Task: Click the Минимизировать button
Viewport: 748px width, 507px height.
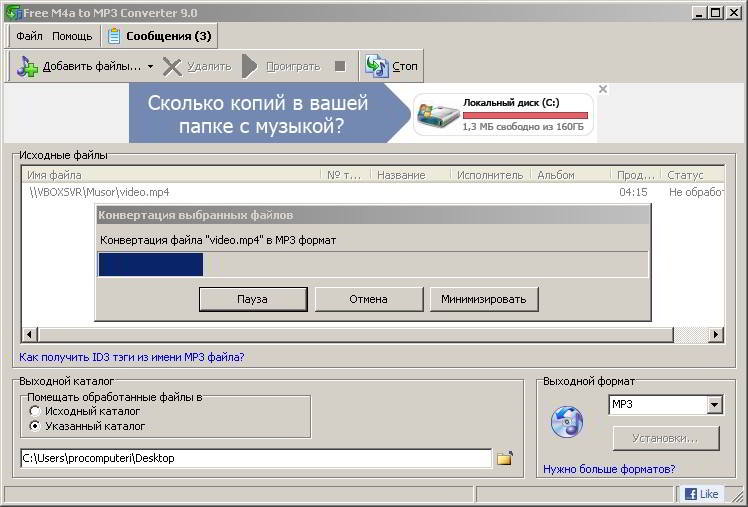Action: [484, 299]
